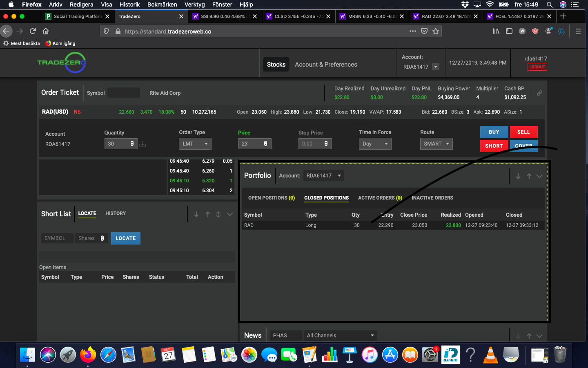
Task: Click the Short List SYMBOL input field
Action: pos(57,238)
